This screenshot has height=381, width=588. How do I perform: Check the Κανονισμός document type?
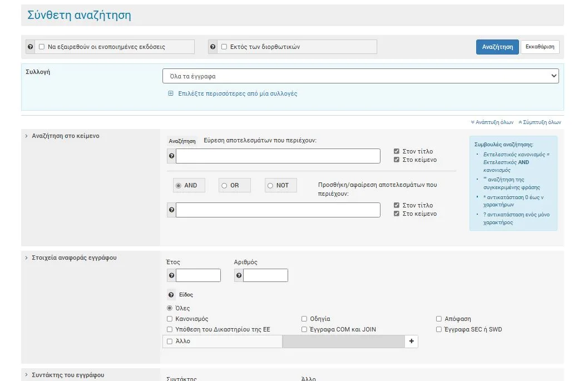click(x=170, y=319)
